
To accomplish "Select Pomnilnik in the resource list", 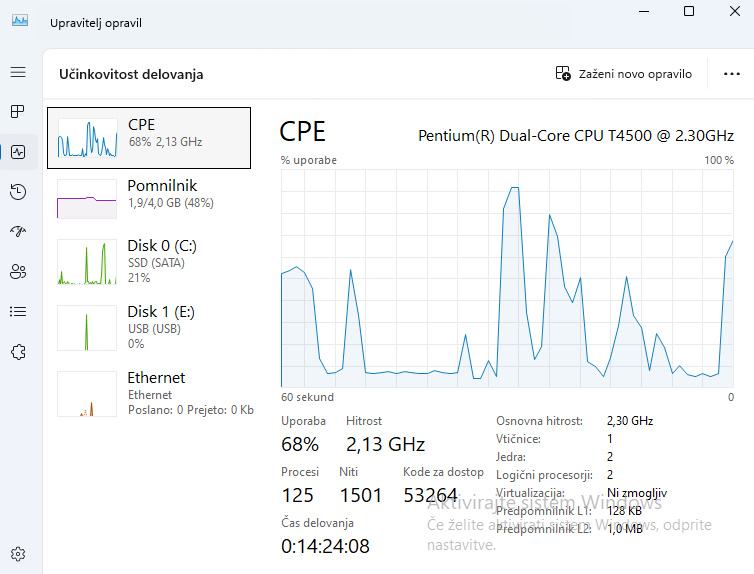I will click(149, 194).
